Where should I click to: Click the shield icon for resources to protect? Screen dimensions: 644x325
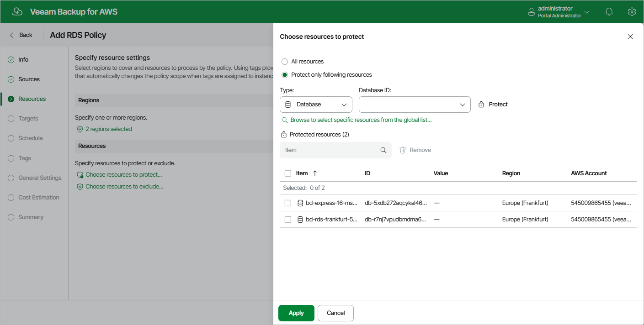pyautogui.click(x=80, y=175)
